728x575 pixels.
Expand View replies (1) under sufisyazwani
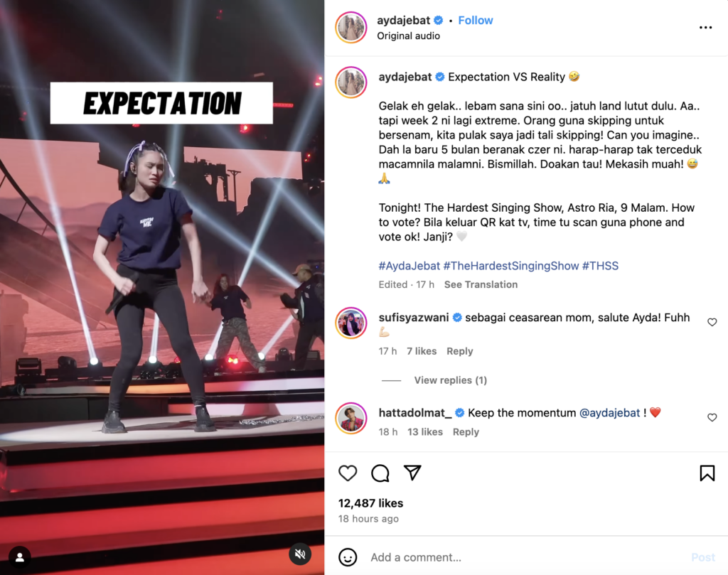click(450, 380)
